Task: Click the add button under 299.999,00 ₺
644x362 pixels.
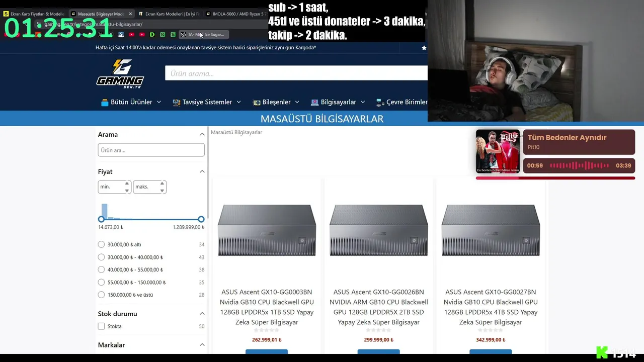Action: click(x=379, y=352)
